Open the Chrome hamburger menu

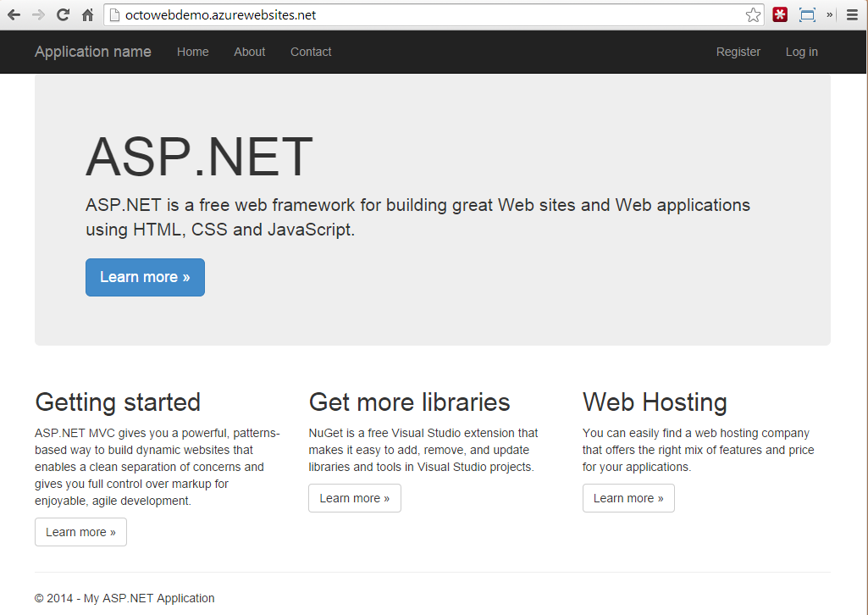pos(851,14)
